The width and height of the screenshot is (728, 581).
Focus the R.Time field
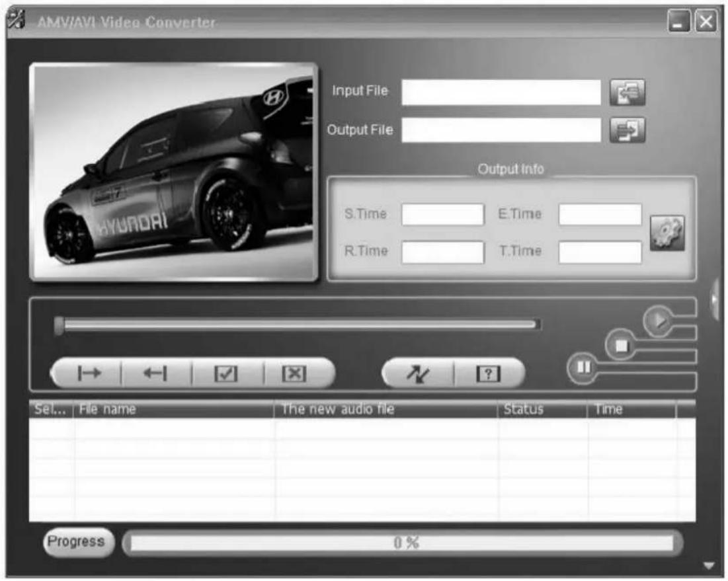442,252
